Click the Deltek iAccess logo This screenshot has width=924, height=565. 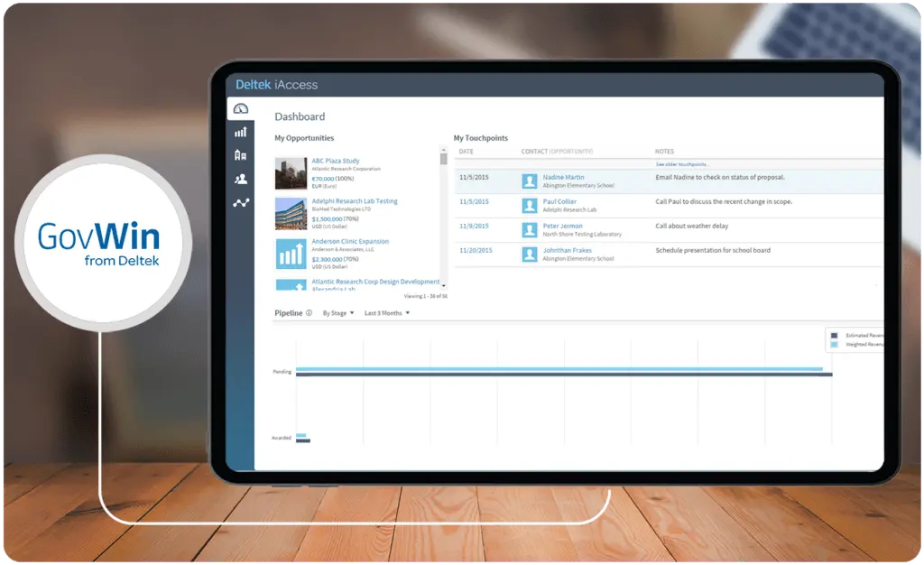[276, 85]
